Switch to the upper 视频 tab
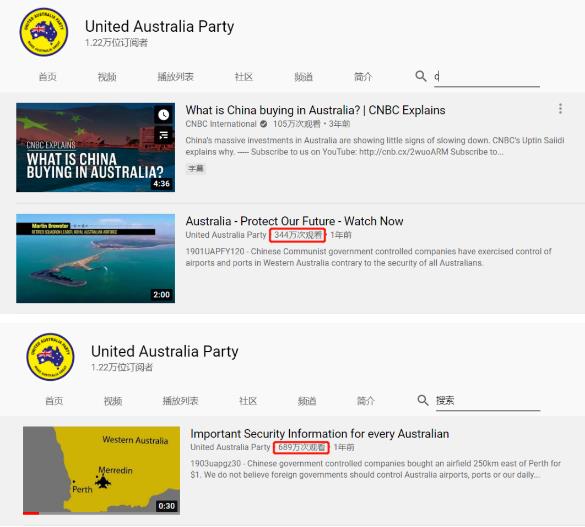The width and height of the screenshot is (585, 527). pos(107,77)
